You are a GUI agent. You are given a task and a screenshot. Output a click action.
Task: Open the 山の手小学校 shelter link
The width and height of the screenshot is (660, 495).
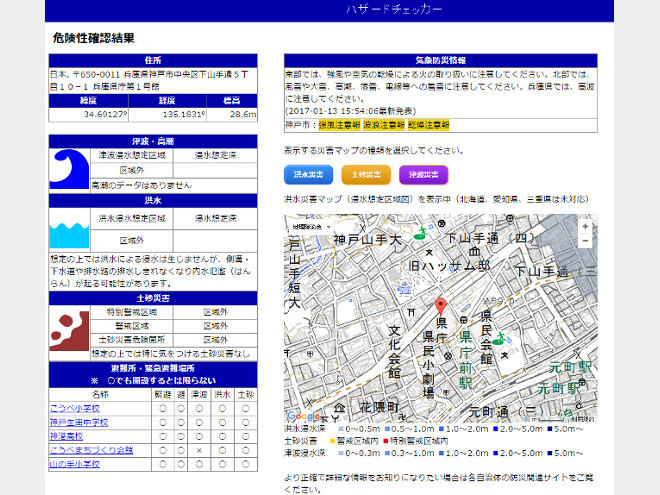(x=75, y=464)
